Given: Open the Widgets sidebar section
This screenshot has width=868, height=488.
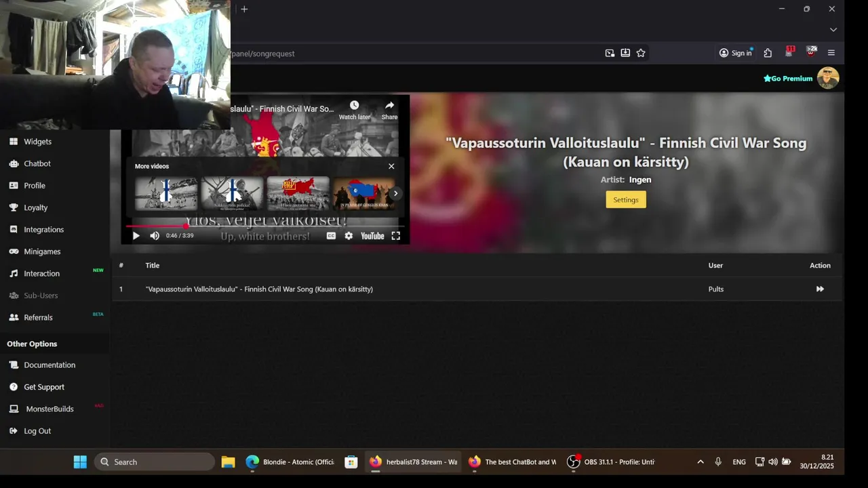Looking at the screenshot, I should coord(37,142).
